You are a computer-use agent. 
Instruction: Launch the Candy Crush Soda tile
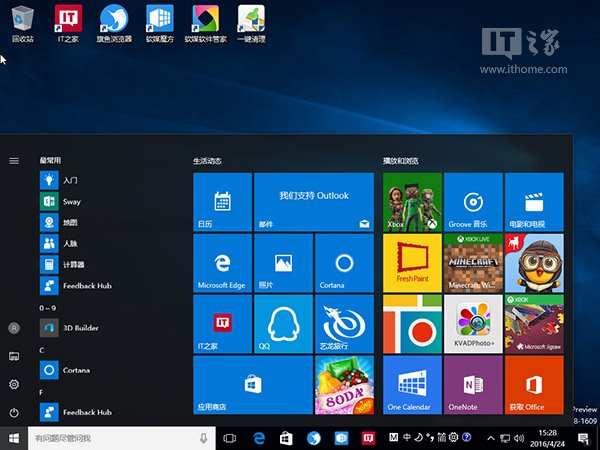344,385
